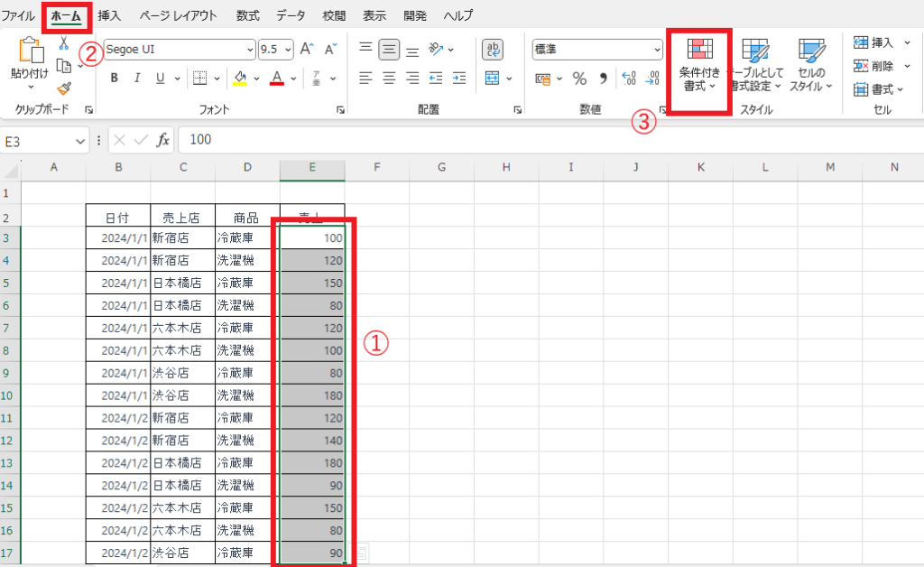This screenshot has height=567, width=924.
Task: Toggle wrap text icon
Action: click(x=493, y=50)
